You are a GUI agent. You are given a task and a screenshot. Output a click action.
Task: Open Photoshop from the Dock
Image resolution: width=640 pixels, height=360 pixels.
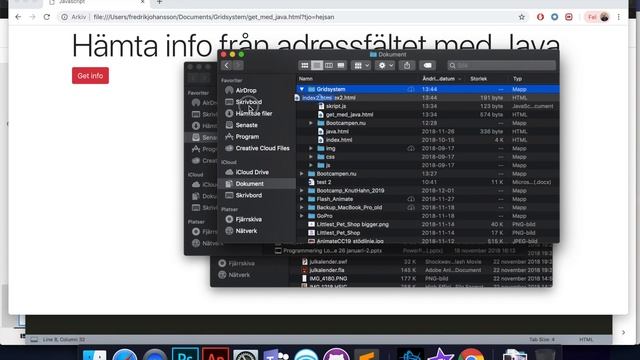click(x=185, y=355)
